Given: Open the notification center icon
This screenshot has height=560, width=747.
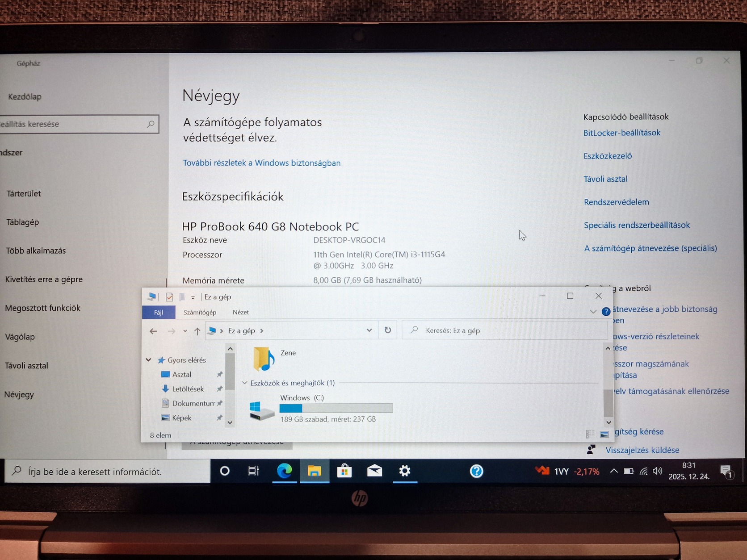Looking at the screenshot, I should coord(726,472).
